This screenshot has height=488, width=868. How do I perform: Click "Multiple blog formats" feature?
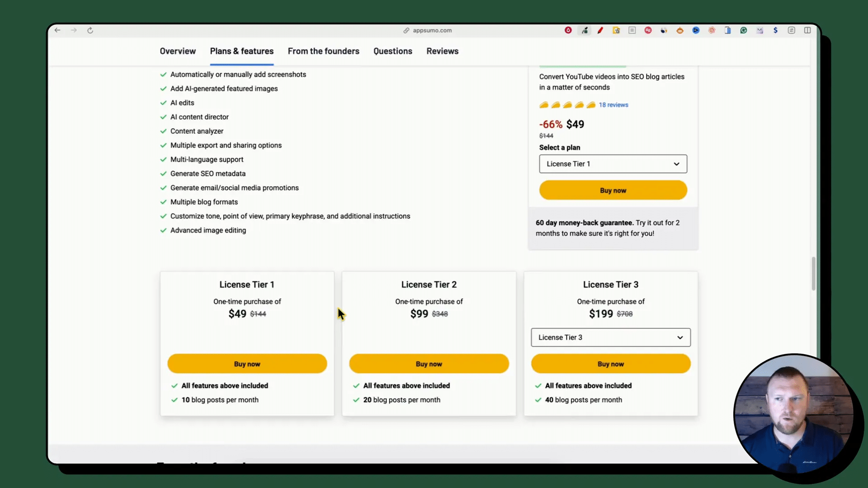[204, 202]
